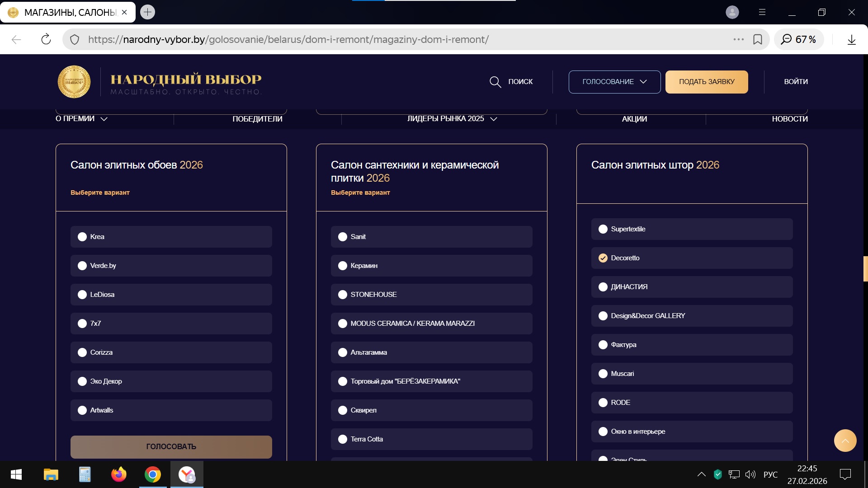The height and width of the screenshot is (488, 868).
Task: Click the Народный выбор gold medal logo
Action: point(74,82)
